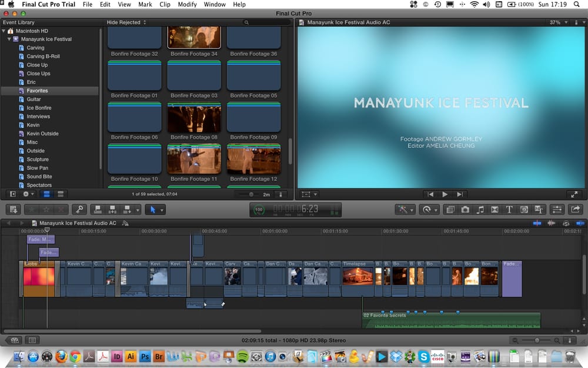The image size is (588, 368).
Task: Collapse the Manayunk Ice Festival event triangle
Action: pyautogui.click(x=9, y=39)
